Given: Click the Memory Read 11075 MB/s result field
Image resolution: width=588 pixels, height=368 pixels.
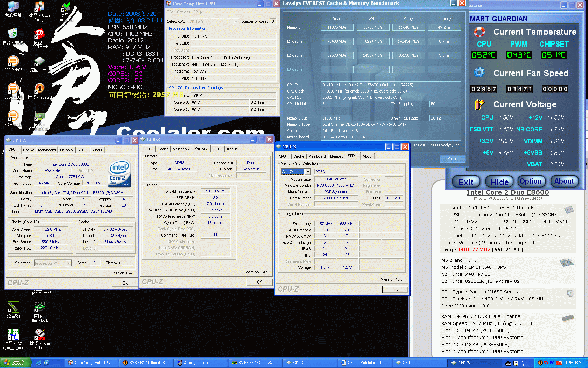Looking at the screenshot, I should coord(337,27).
